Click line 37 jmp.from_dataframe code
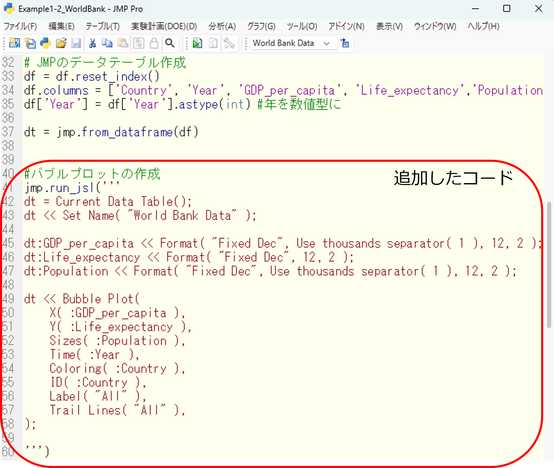 pos(111,132)
